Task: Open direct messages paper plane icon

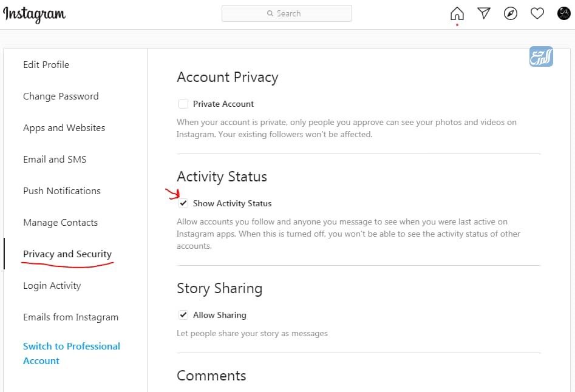Action: pyautogui.click(x=484, y=13)
